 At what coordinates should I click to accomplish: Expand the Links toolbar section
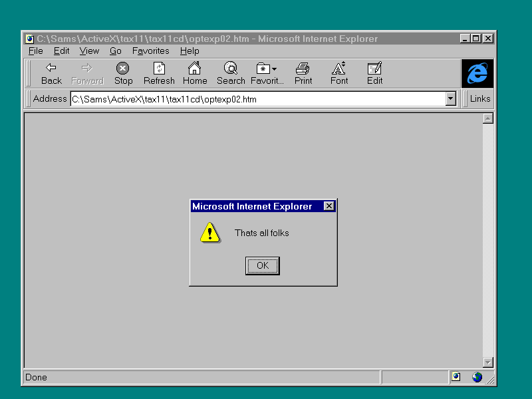(x=479, y=99)
